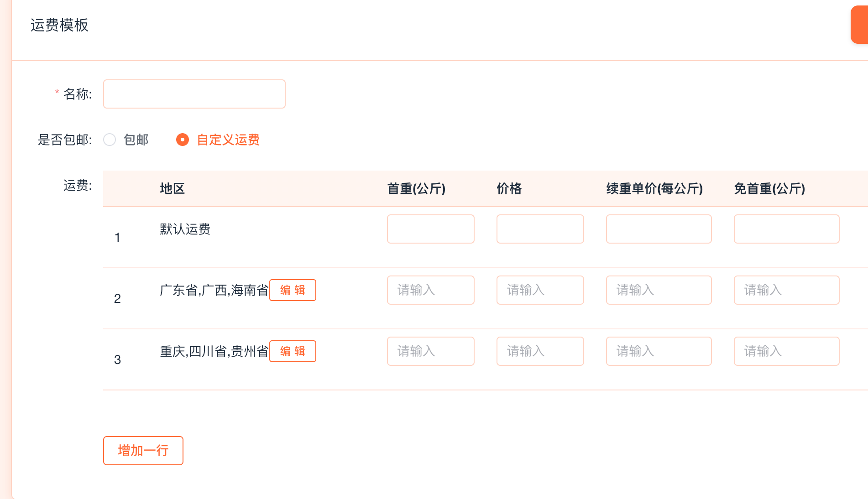Click the 默认运费 row label
The height and width of the screenshot is (499, 868).
(185, 229)
